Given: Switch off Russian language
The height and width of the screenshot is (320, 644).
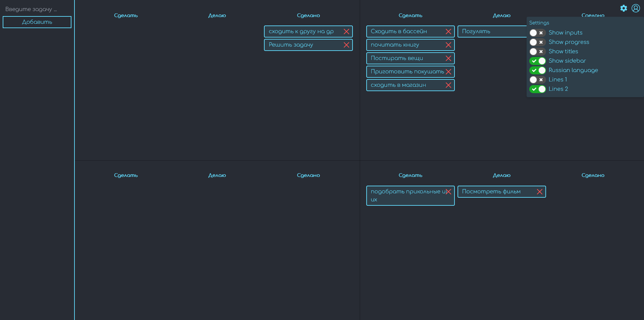Looking at the screenshot, I should pyautogui.click(x=538, y=70).
